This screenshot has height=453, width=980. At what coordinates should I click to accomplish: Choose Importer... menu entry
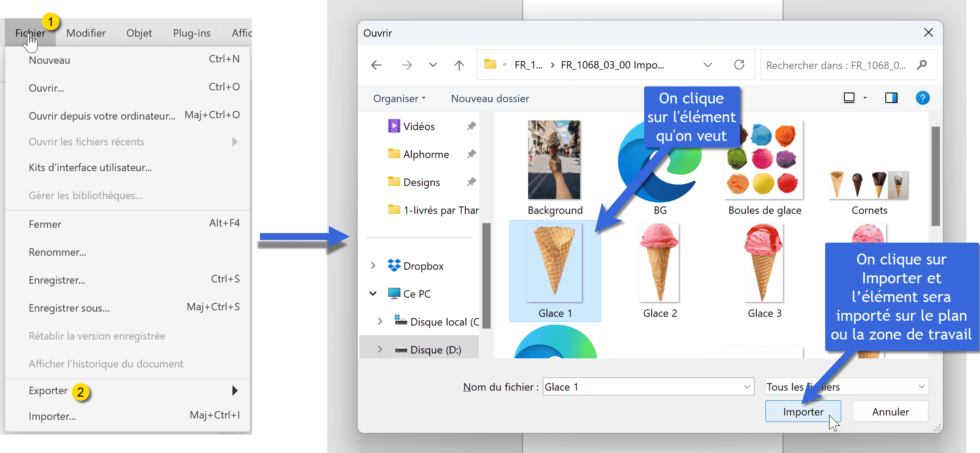tap(128, 416)
